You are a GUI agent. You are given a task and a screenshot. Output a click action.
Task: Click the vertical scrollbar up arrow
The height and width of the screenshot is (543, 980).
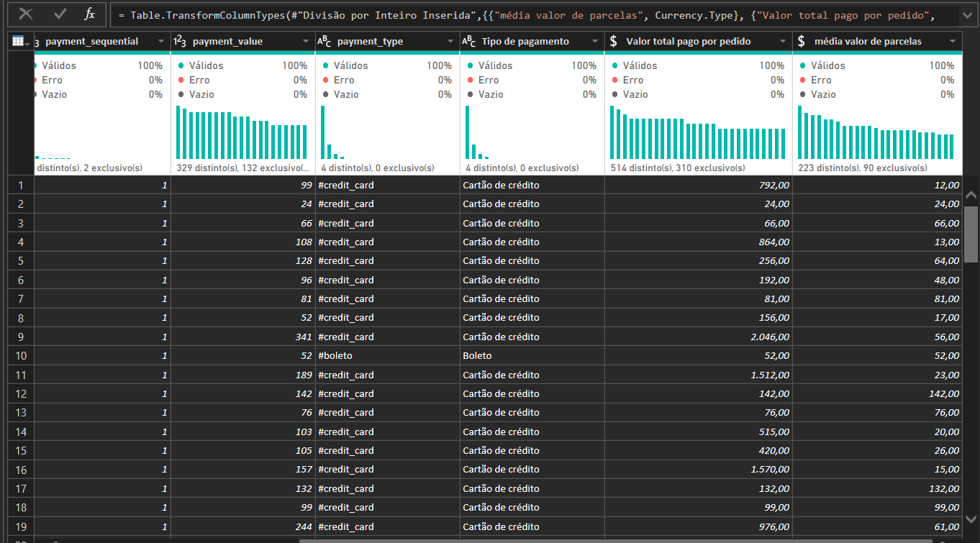(x=971, y=195)
